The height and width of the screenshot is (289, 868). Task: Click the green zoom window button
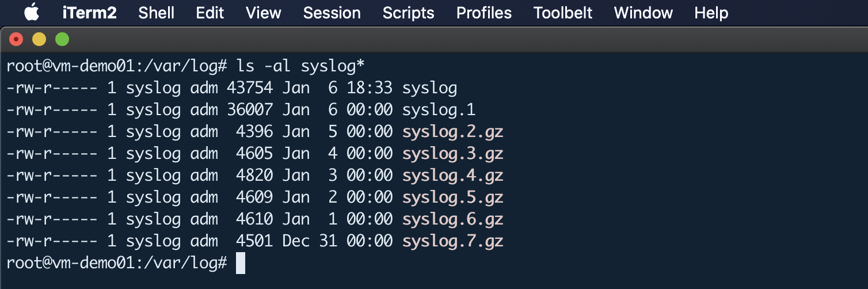click(x=62, y=39)
